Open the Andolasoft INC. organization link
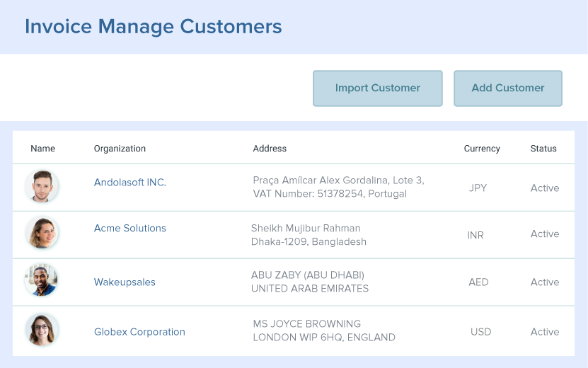This screenshot has width=588, height=368. coord(129,183)
